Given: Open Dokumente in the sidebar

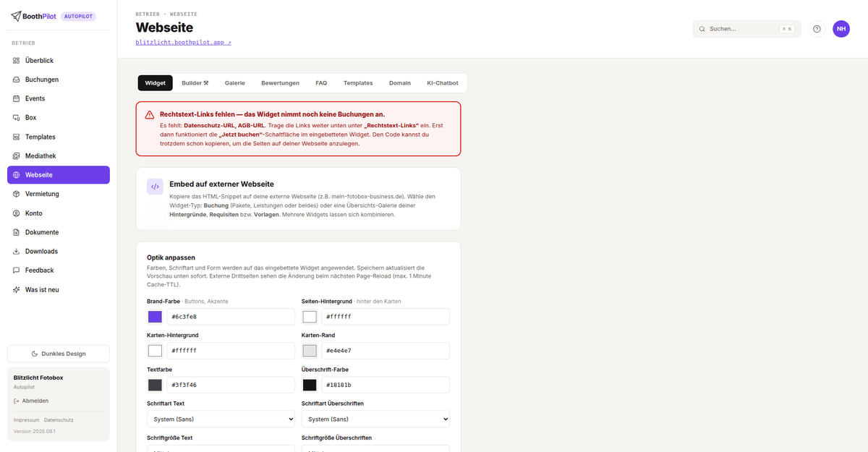Looking at the screenshot, I should click(x=59, y=232).
